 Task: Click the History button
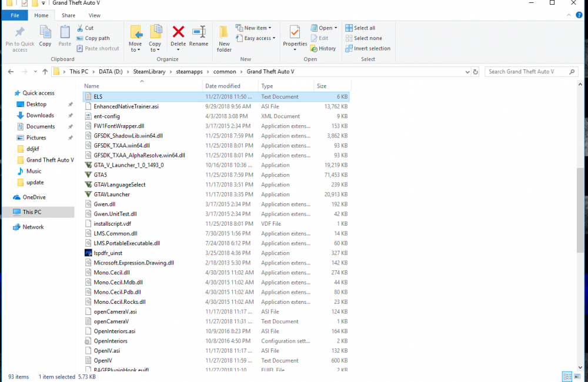pos(323,48)
